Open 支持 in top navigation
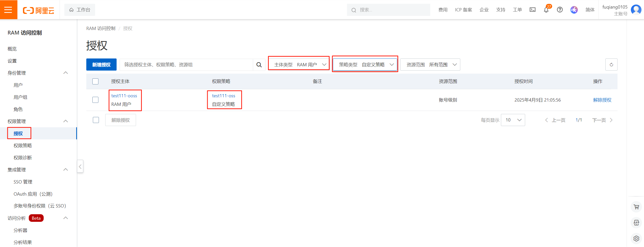The height and width of the screenshot is (247, 644). [x=501, y=10]
